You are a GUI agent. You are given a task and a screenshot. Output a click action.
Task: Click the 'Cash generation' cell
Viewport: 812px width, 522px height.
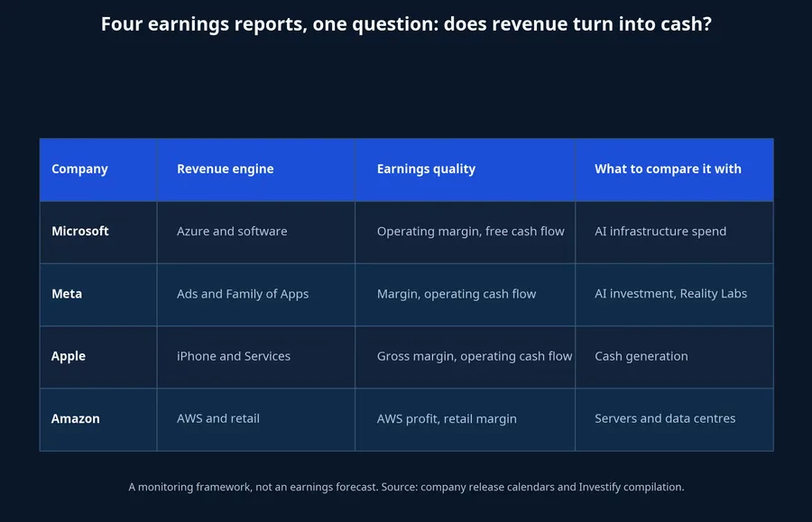(x=674, y=357)
